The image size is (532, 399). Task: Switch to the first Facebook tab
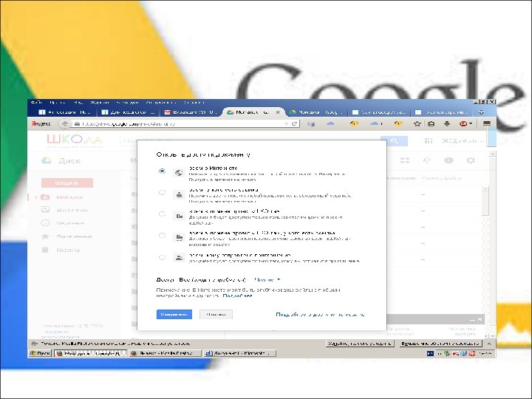pyautogui.click(x=65, y=112)
